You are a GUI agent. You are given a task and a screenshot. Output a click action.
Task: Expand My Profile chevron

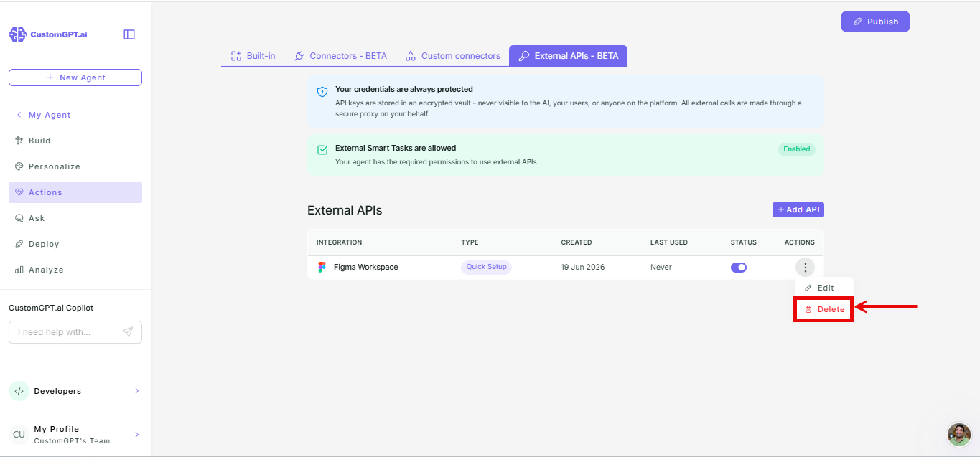136,435
